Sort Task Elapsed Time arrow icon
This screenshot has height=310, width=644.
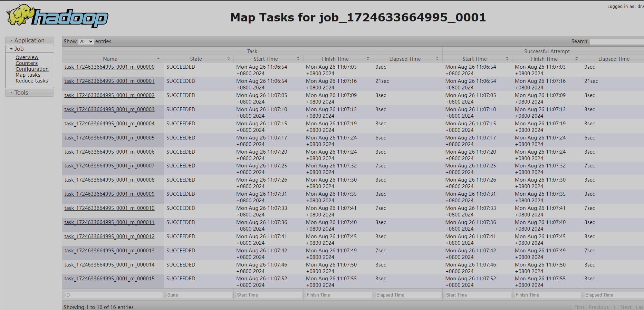point(437,59)
